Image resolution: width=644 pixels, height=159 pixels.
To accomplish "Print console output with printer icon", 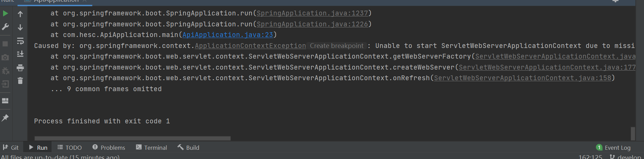I will point(20,68).
